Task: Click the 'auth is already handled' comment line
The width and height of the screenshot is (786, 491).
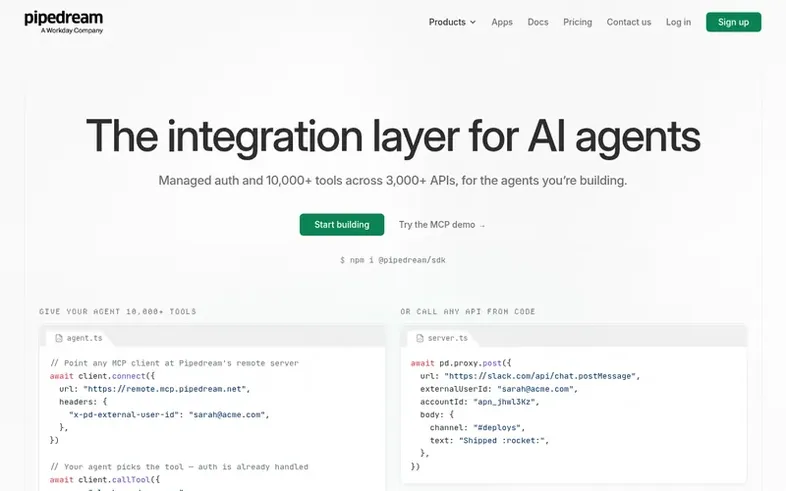Action: click(179, 466)
